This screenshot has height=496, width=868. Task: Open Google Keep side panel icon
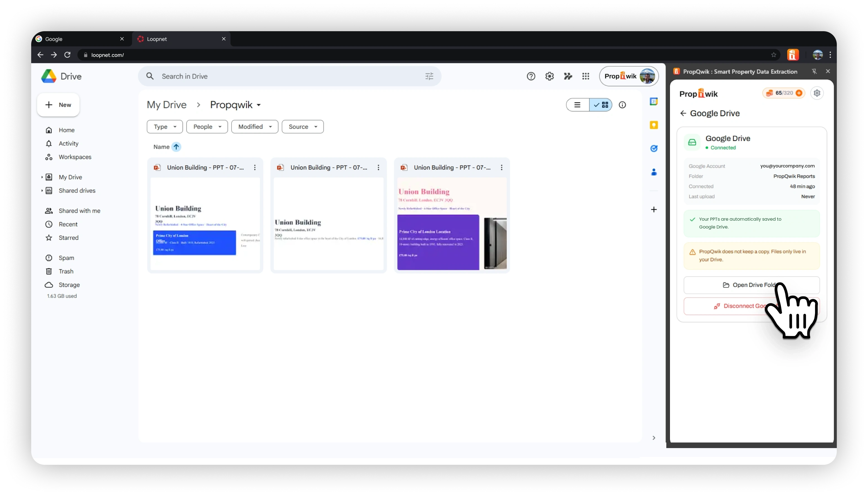click(654, 125)
